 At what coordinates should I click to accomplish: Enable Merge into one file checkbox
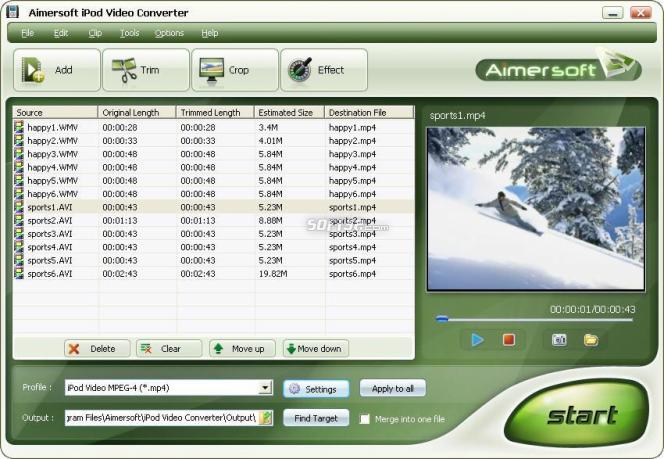[x=364, y=419]
